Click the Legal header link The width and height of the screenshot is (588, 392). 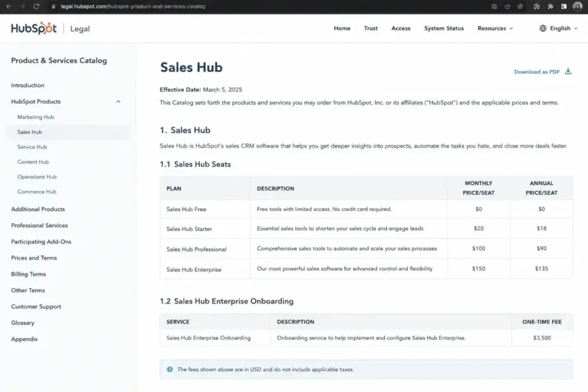pyautogui.click(x=80, y=29)
